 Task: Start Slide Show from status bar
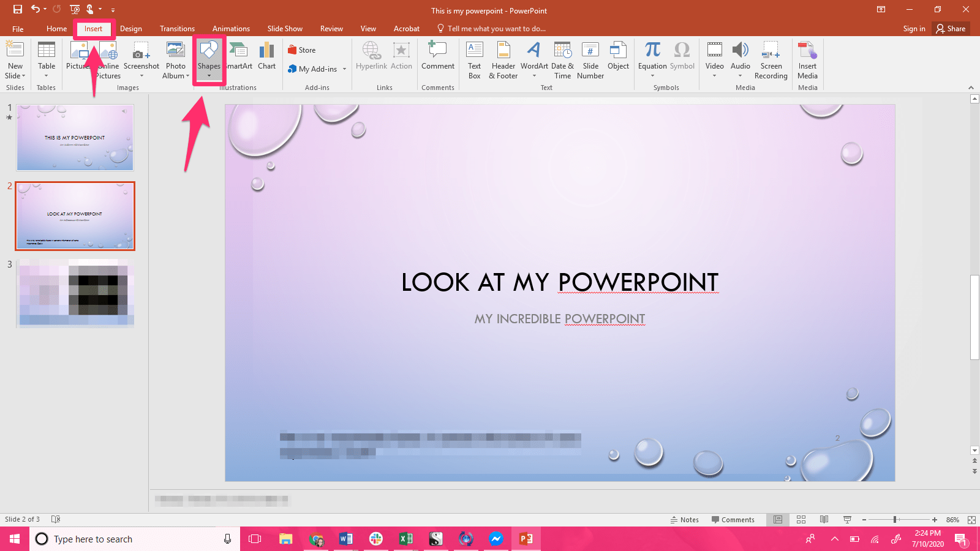848,520
